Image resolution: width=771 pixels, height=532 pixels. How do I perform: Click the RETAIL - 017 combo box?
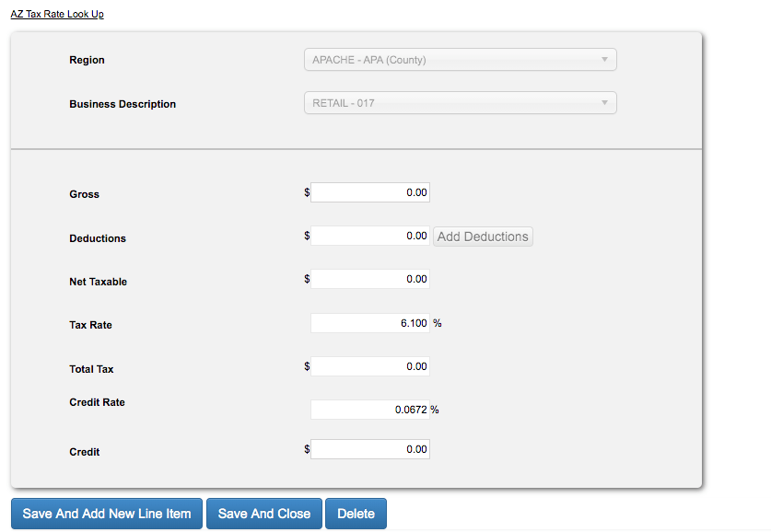461,103
